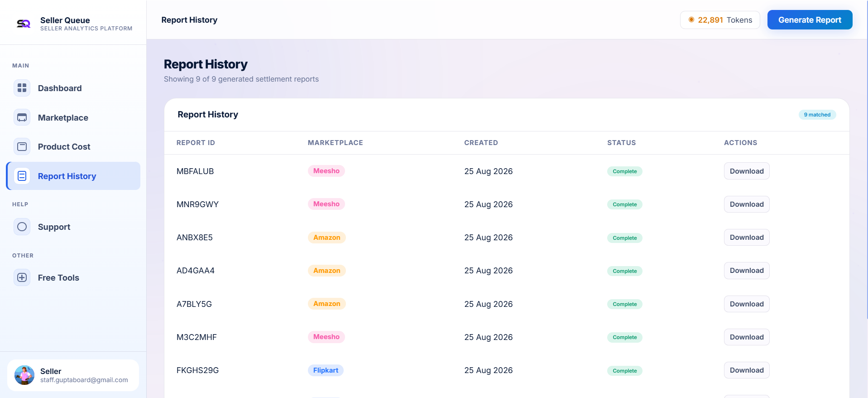Download report MBFALUB
The width and height of the screenshot is (868, 398).
point(747,171)
